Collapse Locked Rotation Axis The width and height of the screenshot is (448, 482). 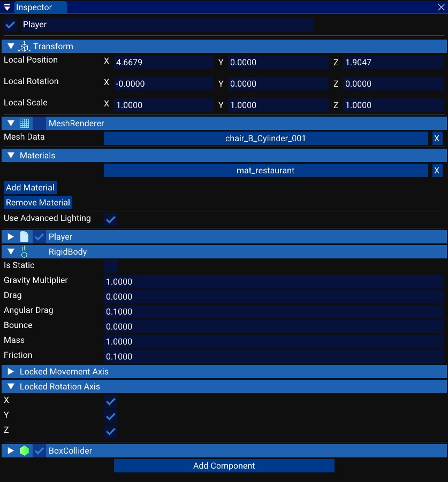pos(11,386)
